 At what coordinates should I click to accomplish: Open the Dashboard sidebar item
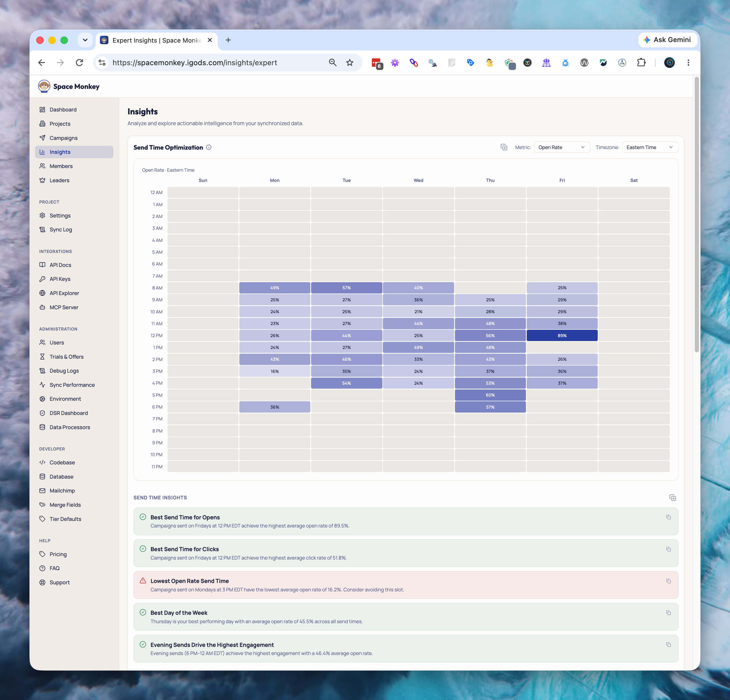[74, 109]
